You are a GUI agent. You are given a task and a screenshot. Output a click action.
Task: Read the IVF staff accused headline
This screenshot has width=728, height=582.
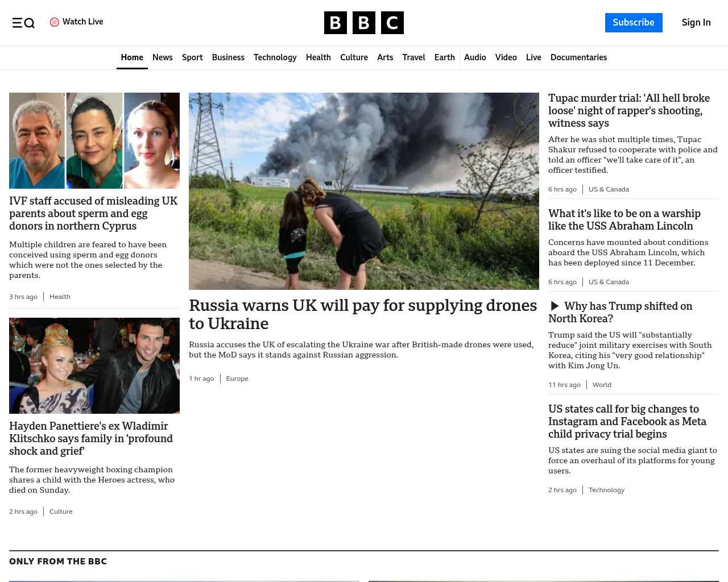point(93,213)
